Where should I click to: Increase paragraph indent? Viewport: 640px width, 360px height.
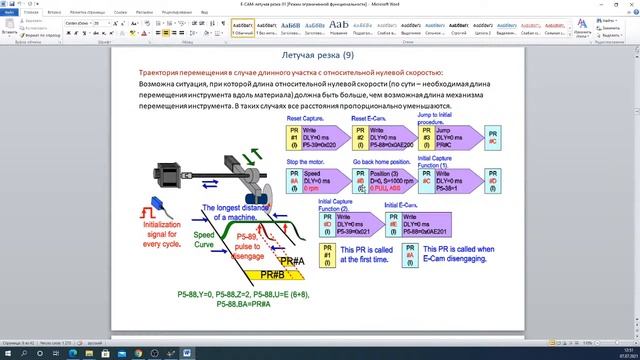[202, 24]
